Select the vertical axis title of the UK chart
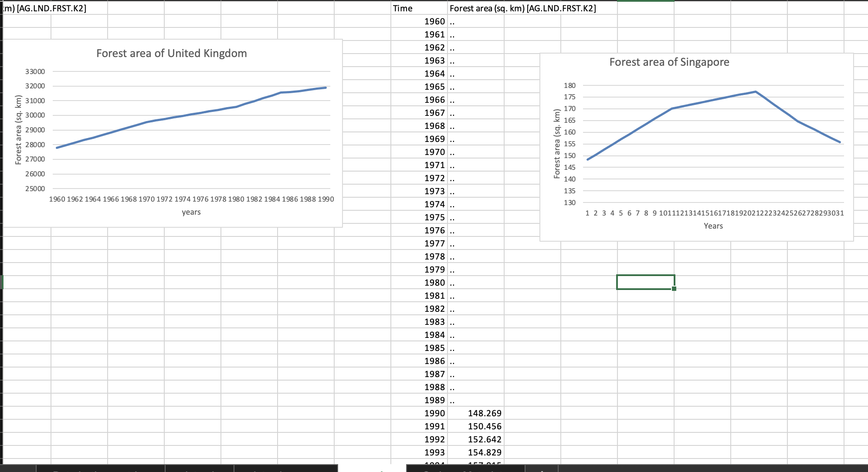 (18, 130)
